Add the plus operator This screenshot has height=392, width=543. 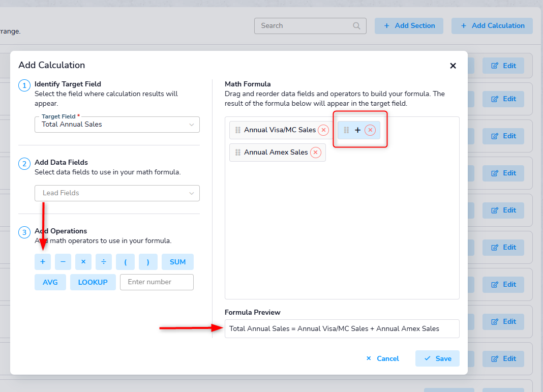pos(43,262)
